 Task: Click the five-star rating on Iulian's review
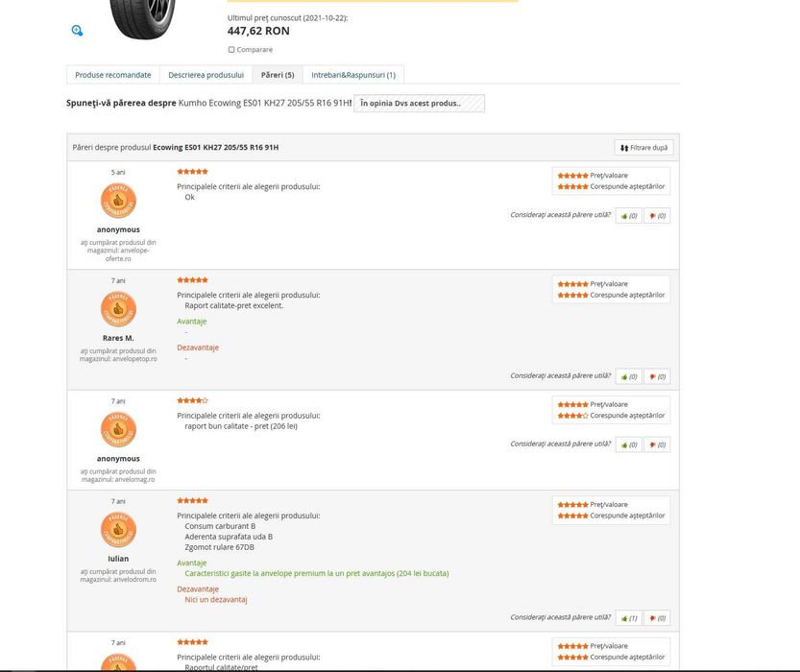[192, 500]
